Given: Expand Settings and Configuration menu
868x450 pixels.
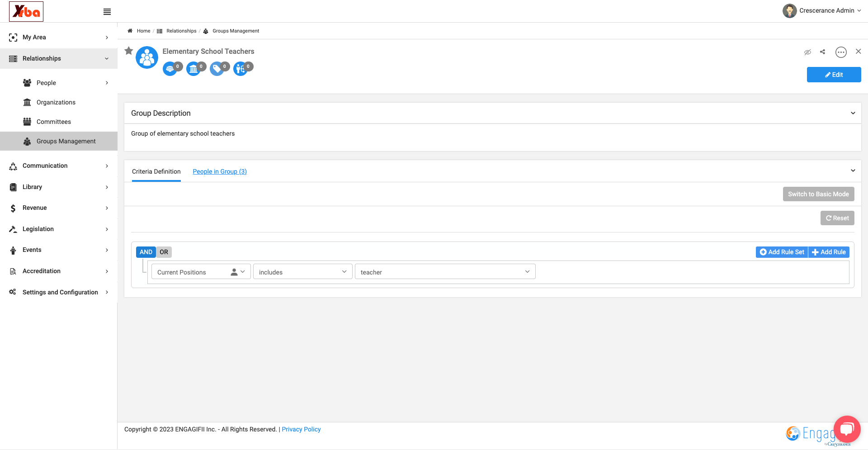Looking at the screenshot, I should coord(59,292).
